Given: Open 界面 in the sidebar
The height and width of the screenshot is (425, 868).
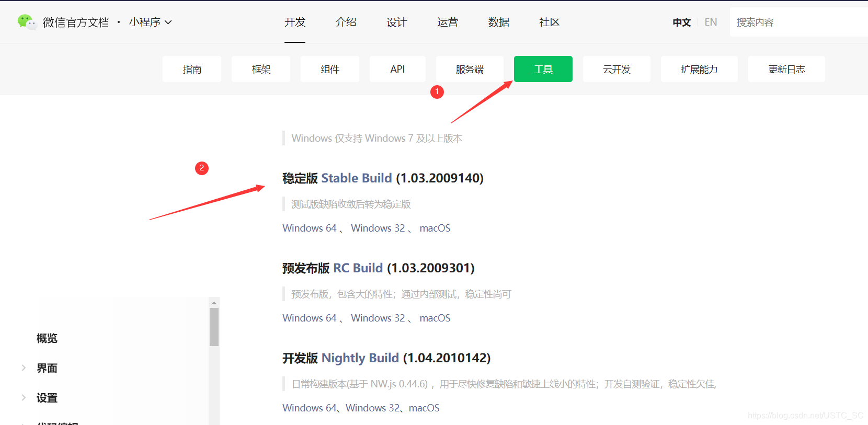Looking at the screenshot, I should click(47, 368).
